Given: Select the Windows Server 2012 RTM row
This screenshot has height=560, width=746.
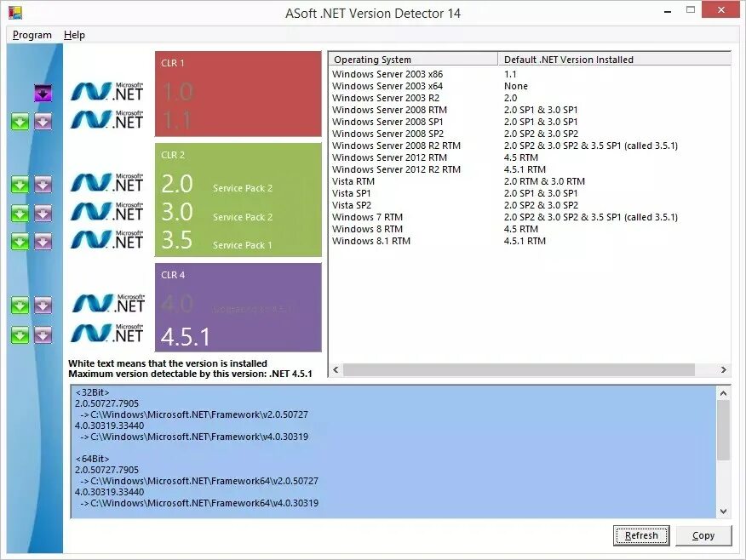Looking at the screenshot, I should (530, 157).
